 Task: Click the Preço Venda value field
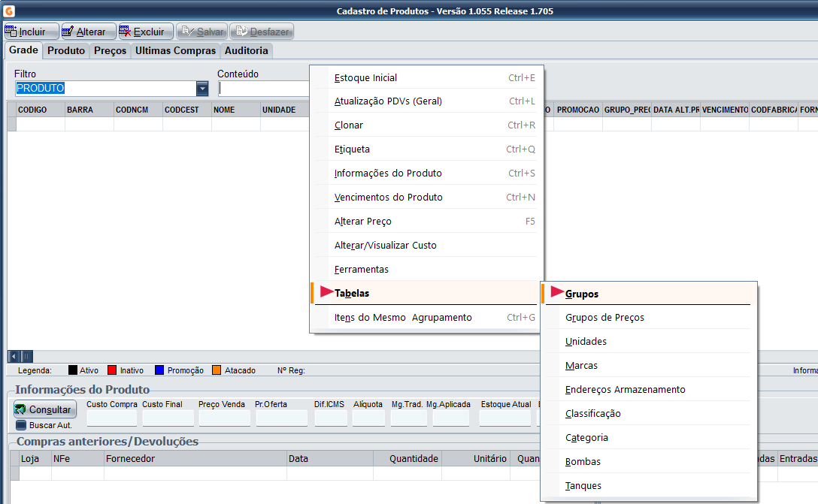click(224, 418)
